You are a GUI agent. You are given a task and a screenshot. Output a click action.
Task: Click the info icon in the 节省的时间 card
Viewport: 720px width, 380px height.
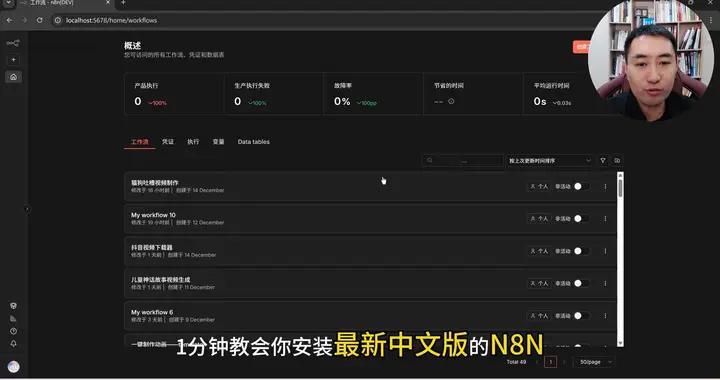click(x=451, y=101)
